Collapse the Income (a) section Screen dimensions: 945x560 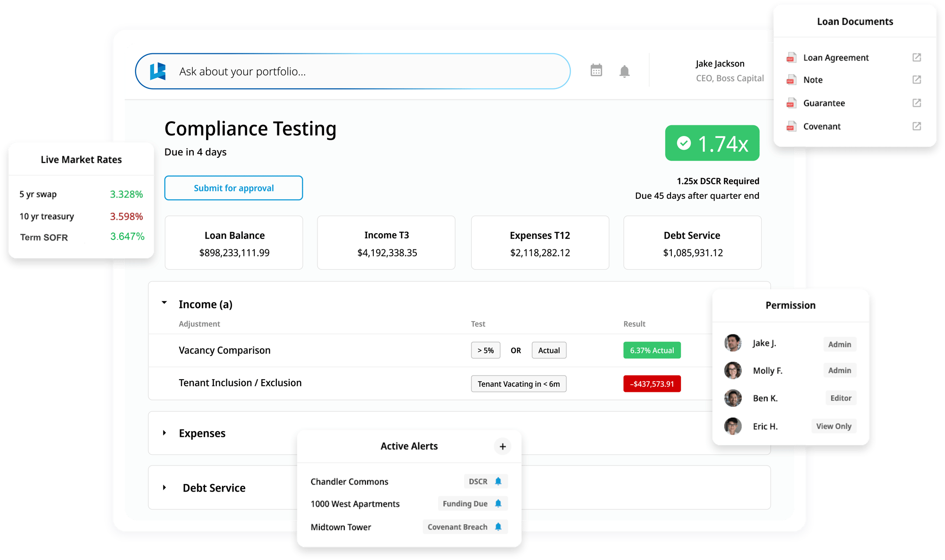point(164,303)
